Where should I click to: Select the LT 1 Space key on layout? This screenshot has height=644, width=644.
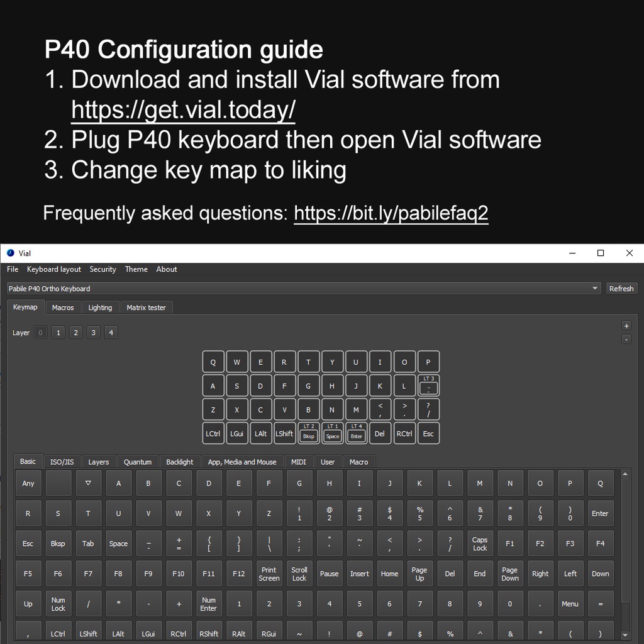click(332, 433)
